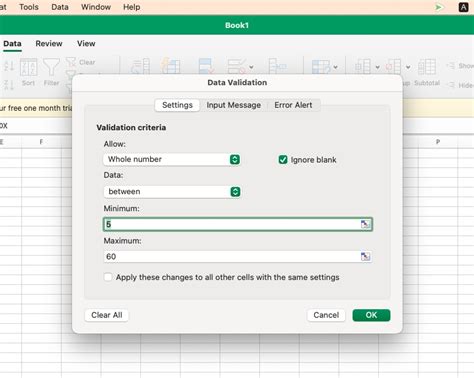The height and width of the screenshot is (378, 474).
Task: Click the Book1 window title
Action: pos(237,25)
